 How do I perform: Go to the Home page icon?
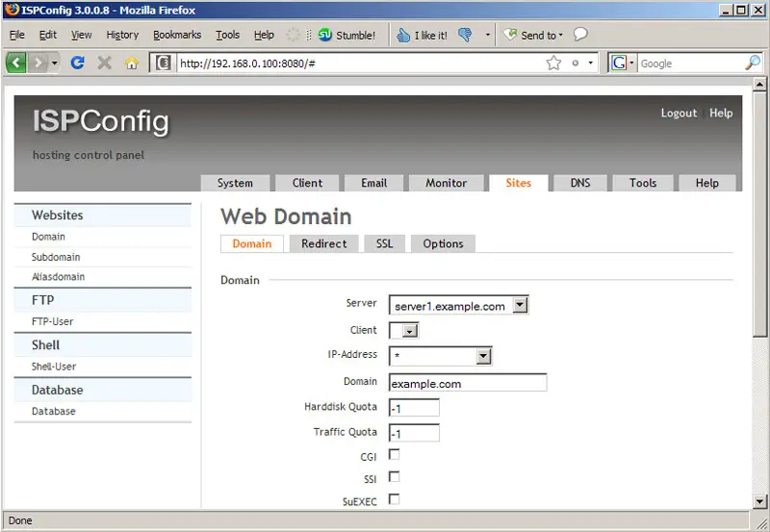131,63
